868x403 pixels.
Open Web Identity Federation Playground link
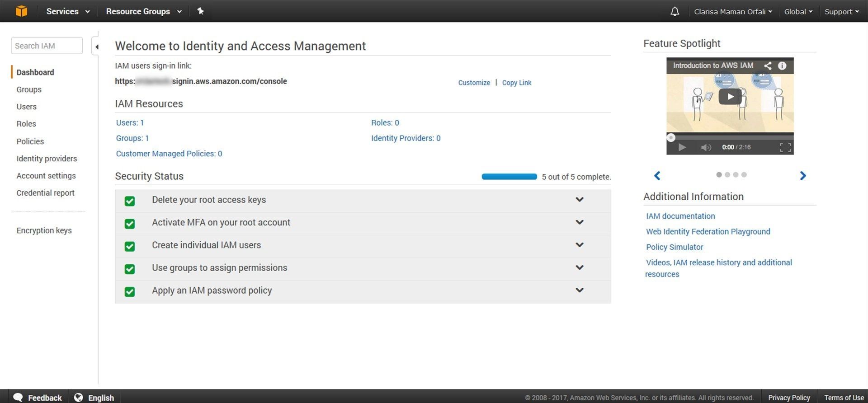[708, 232]
